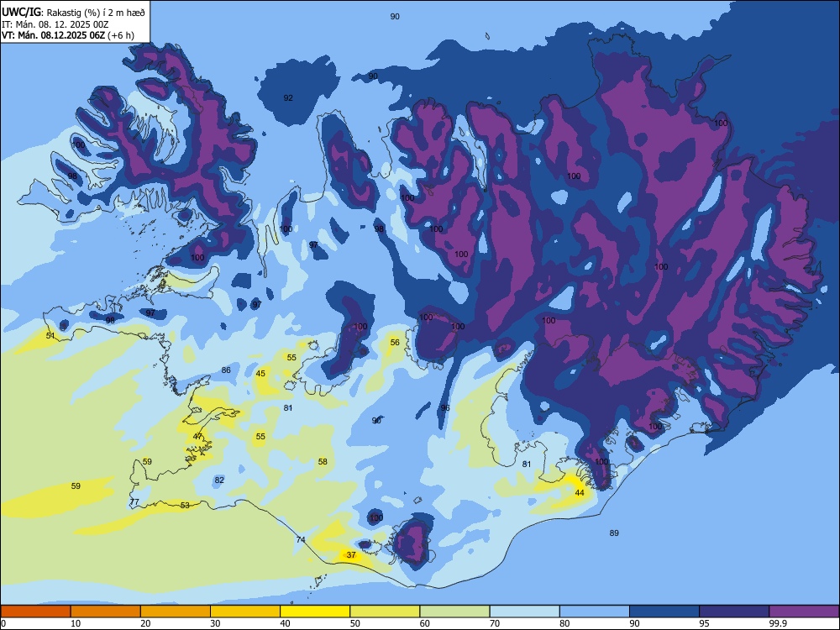
Task: Click the title text "Rakastig (%) í 2 m hæð"
Action: coord(97,13)
